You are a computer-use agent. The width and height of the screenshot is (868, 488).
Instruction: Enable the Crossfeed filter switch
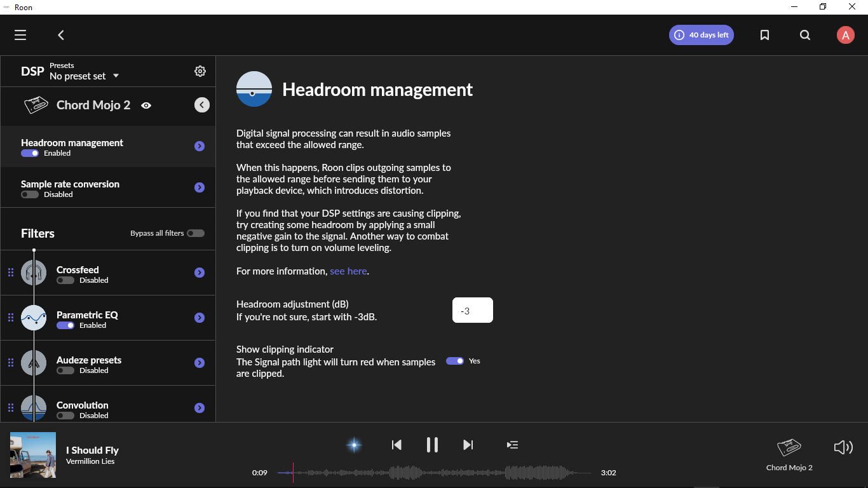click(x=65, y=280)
